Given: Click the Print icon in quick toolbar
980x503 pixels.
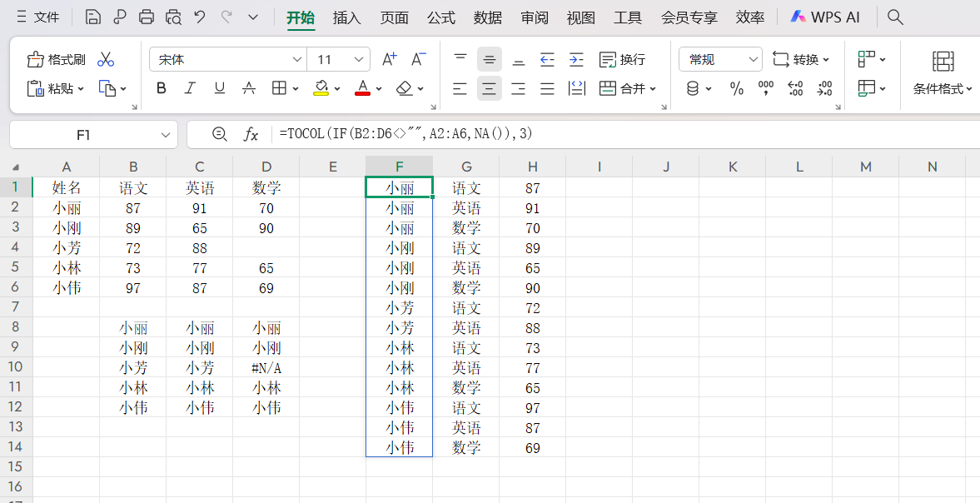Looking at the screenshot, I should (x=147, y=17).
